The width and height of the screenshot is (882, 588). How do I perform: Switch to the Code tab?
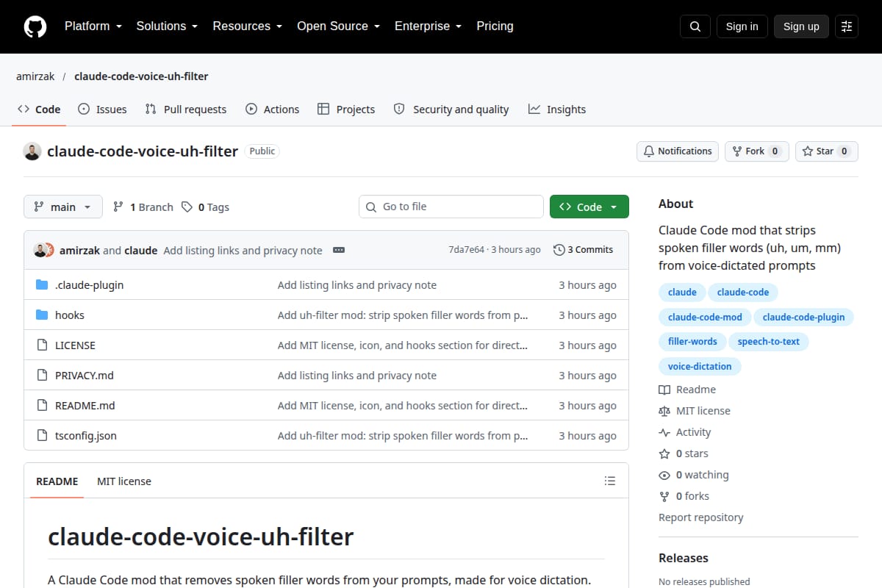[x=39, y=110]
